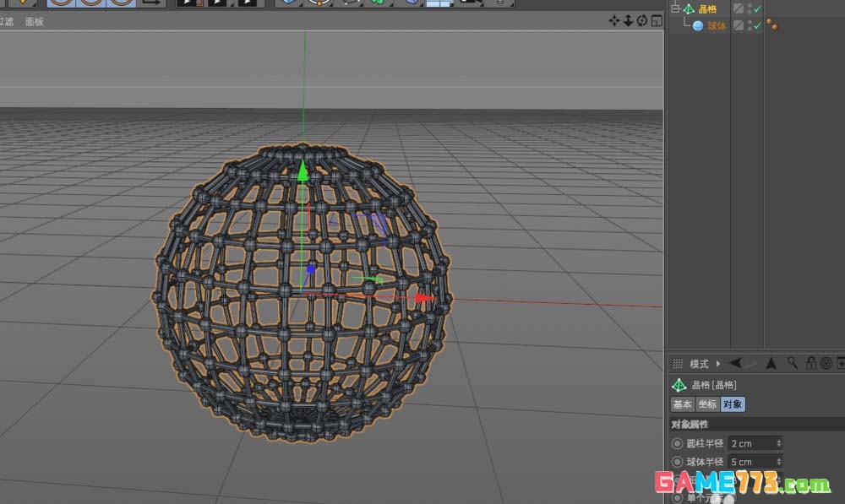Collapse the 晶格 hierarchy expander
The image size is (845, 504).
[675, 9]
